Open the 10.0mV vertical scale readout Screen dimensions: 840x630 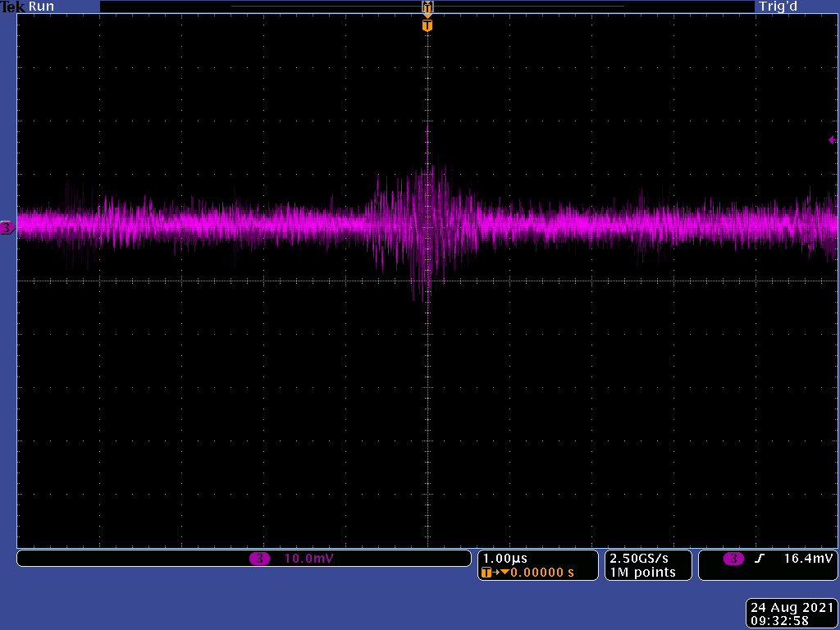coord(308,559)
